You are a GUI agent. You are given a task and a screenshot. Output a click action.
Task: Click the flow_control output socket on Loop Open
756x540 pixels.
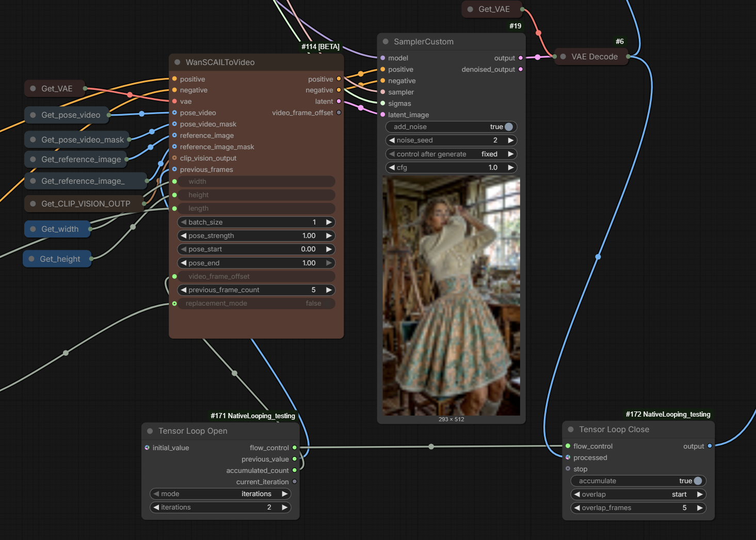coord(295,448)
